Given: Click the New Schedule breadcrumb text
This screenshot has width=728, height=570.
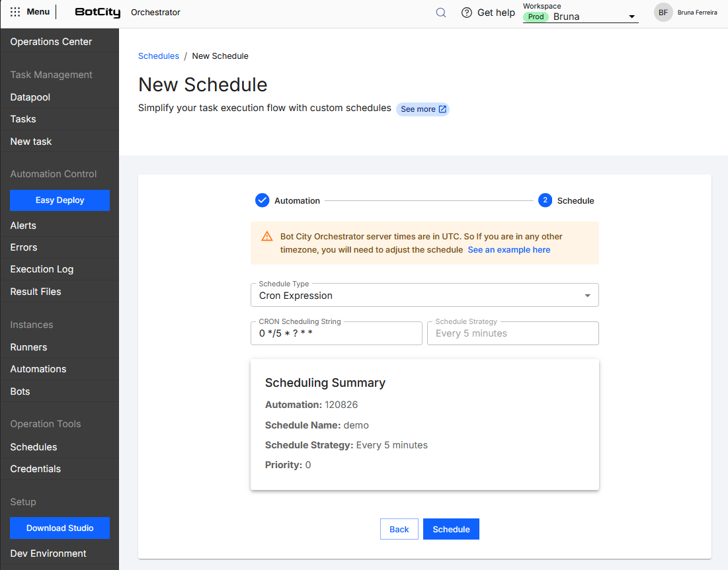Looking at the screenshot, I should click(220, 56).
